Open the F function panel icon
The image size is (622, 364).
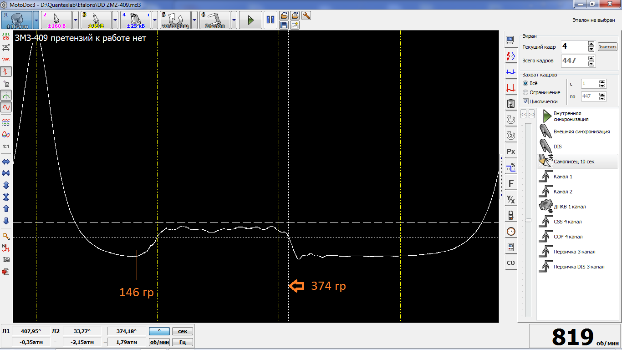click(511, 183)
